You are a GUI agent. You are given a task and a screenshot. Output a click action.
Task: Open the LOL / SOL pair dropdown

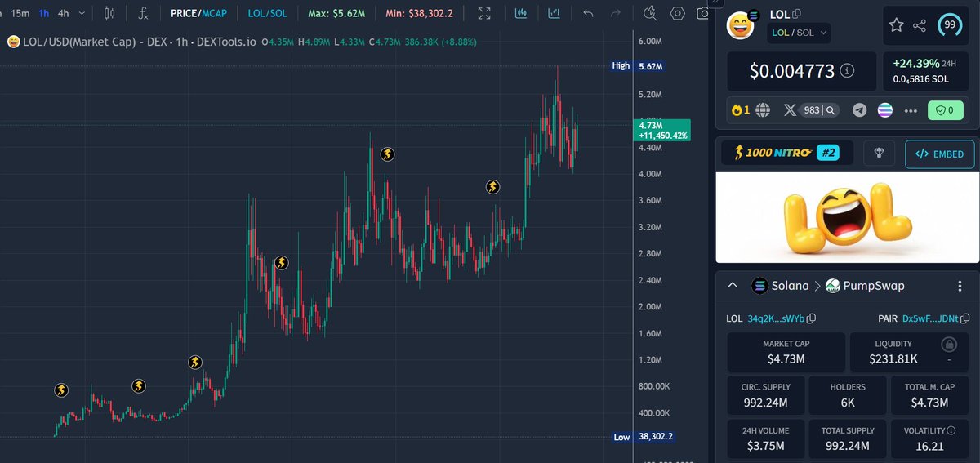coord(798,33)
